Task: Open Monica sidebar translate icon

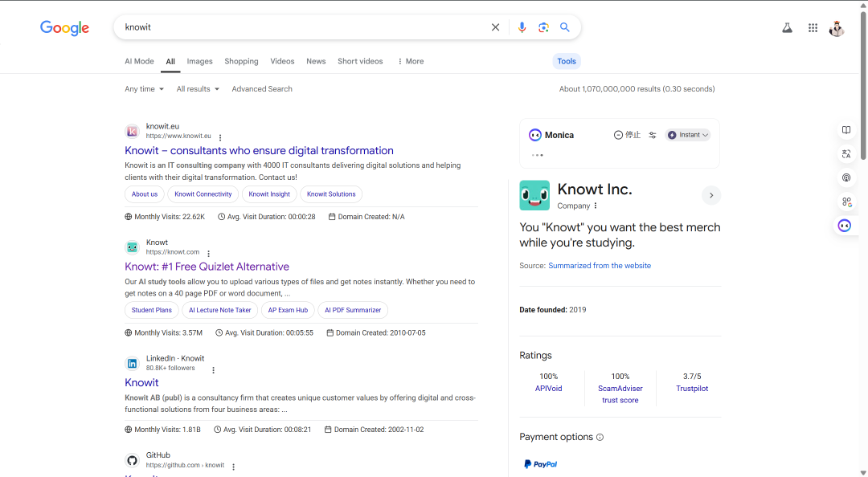Action: [845, 154]
